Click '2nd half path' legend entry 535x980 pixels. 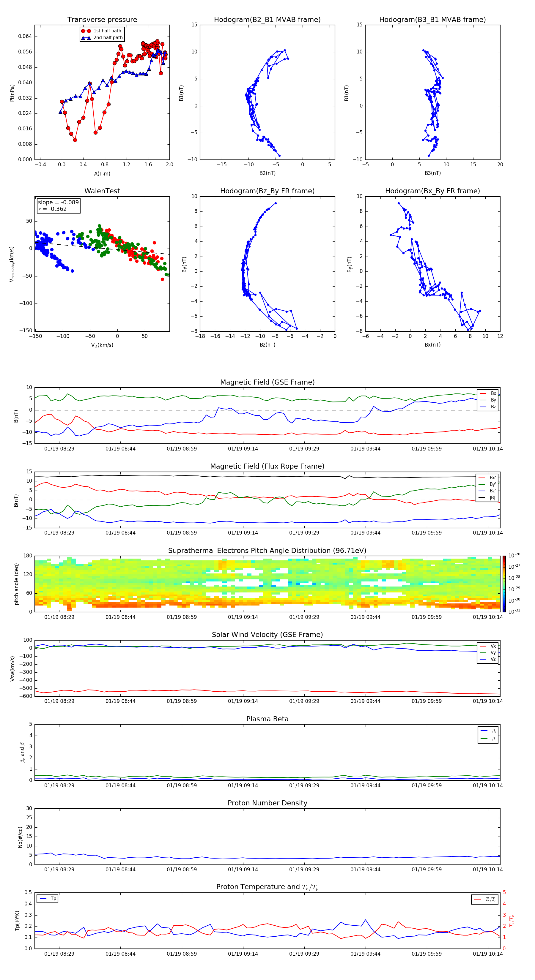pos(102,38)
